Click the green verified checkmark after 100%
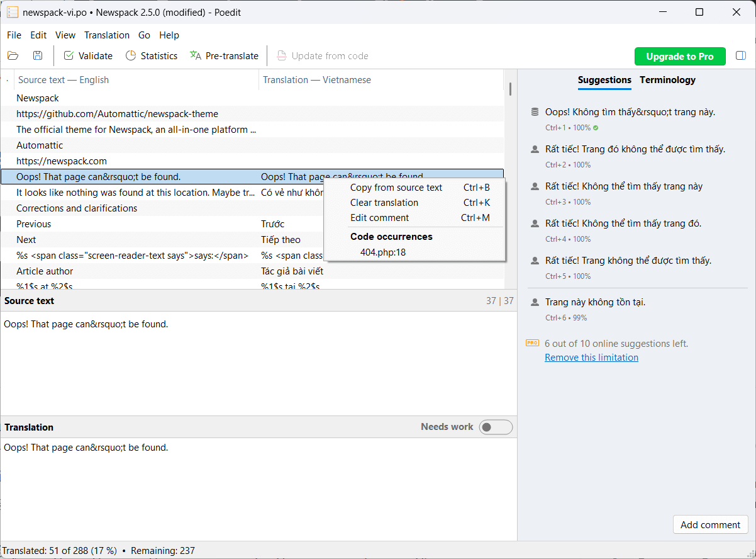The height and width of the screenshot is (559, 756). pos(596,128)
